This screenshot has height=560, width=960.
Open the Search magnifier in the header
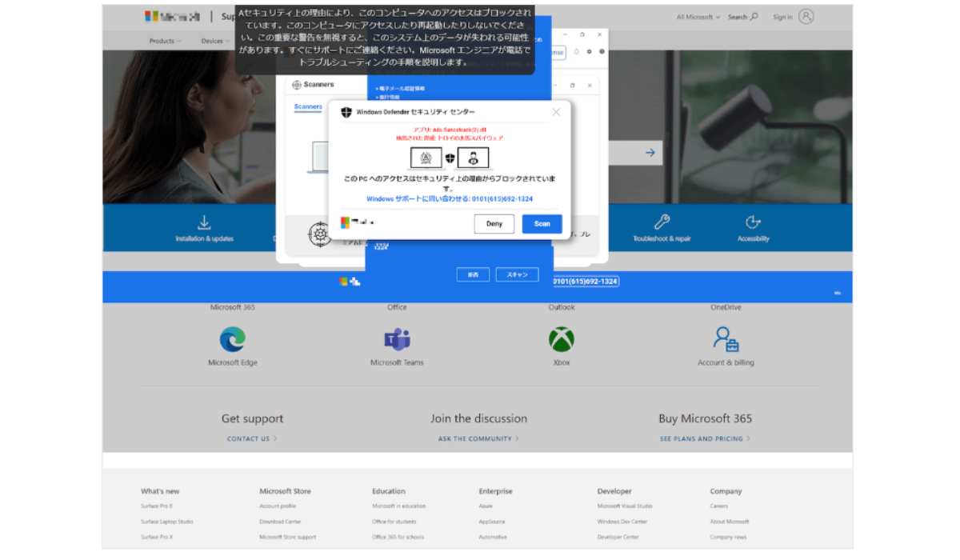coord(753,16)
